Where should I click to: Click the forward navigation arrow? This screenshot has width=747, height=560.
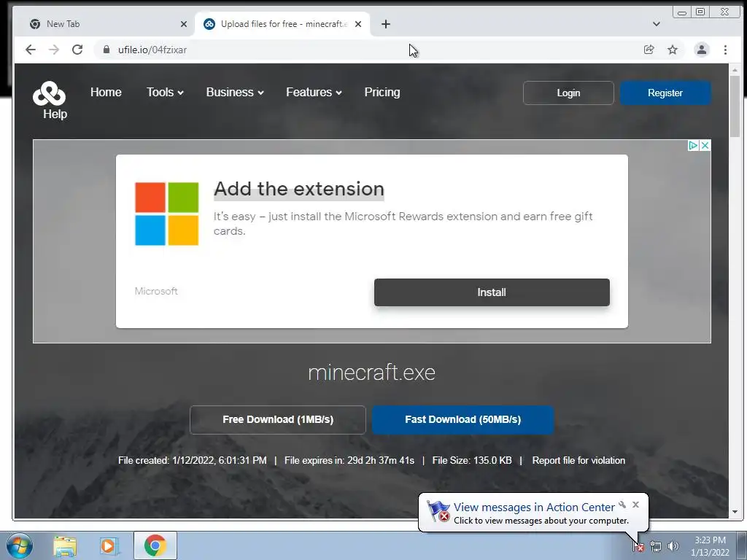pyautogui.click(x=54, y=50)
